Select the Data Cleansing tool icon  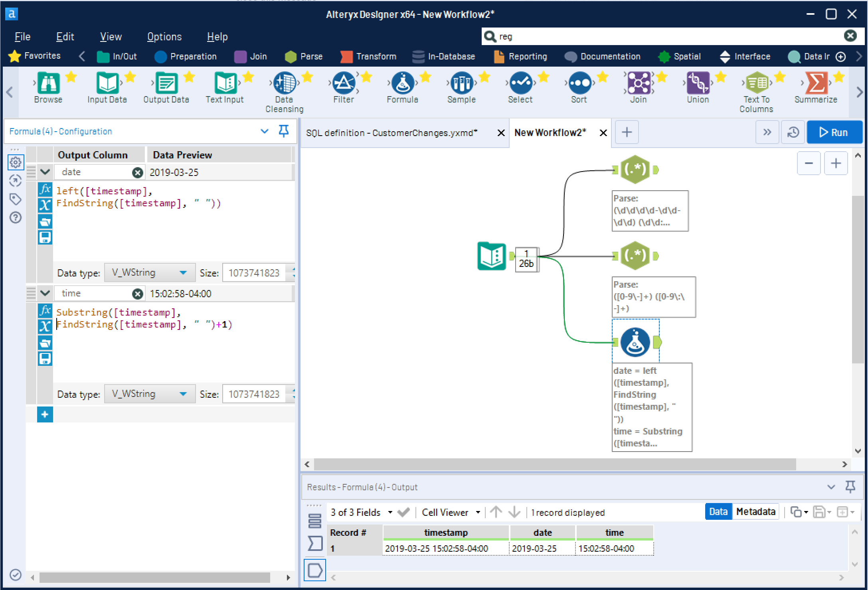[x=284, y=84]
